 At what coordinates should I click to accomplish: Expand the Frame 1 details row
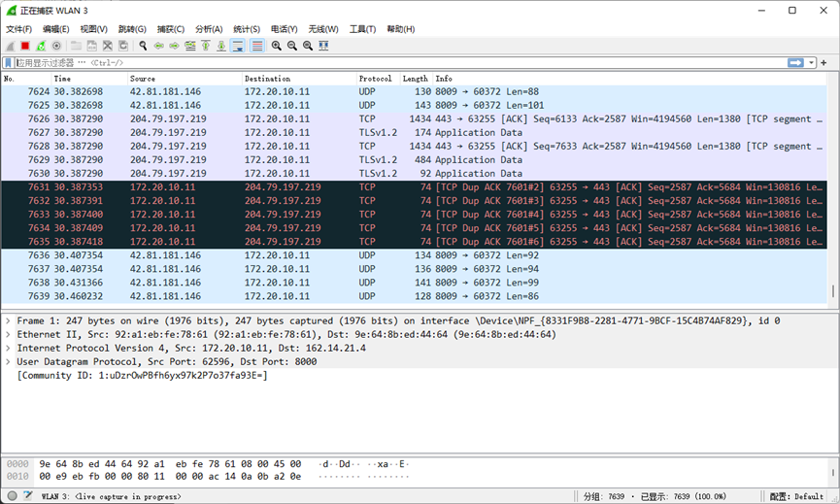coord(8,320)
